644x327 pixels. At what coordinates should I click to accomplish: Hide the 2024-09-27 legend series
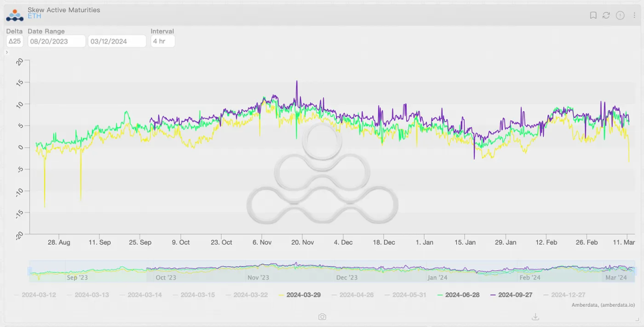(x=512, y=295)
